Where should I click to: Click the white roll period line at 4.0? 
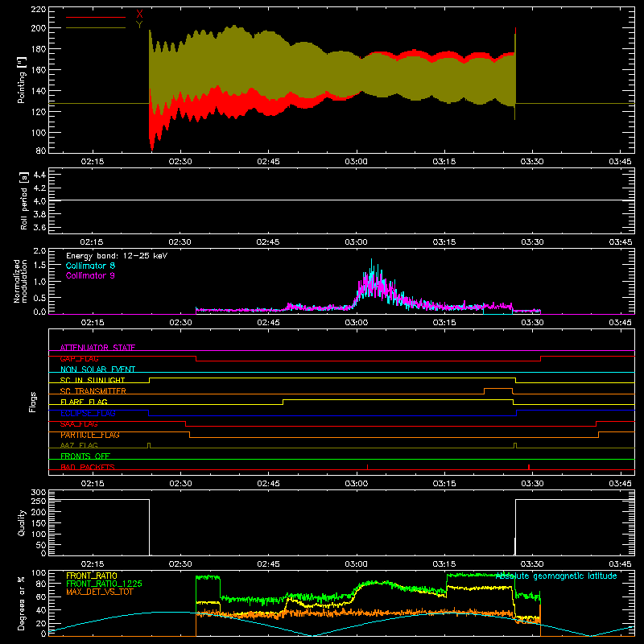(x=341, y=200)
